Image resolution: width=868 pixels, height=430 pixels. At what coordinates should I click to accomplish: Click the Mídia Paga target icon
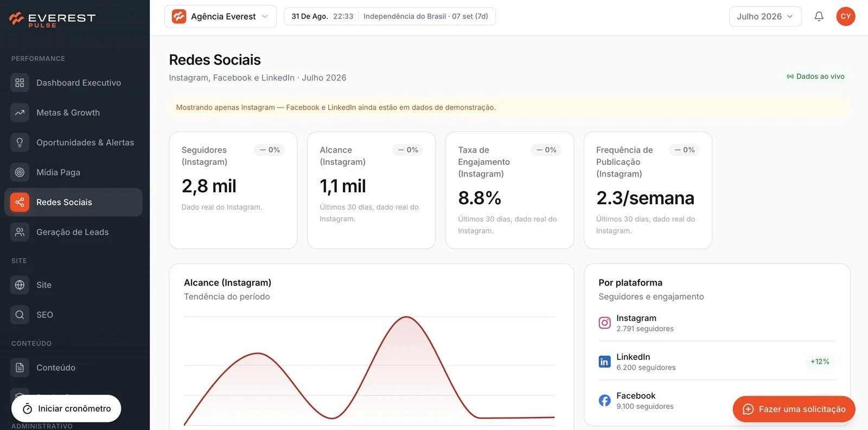(x=20, y=172)
